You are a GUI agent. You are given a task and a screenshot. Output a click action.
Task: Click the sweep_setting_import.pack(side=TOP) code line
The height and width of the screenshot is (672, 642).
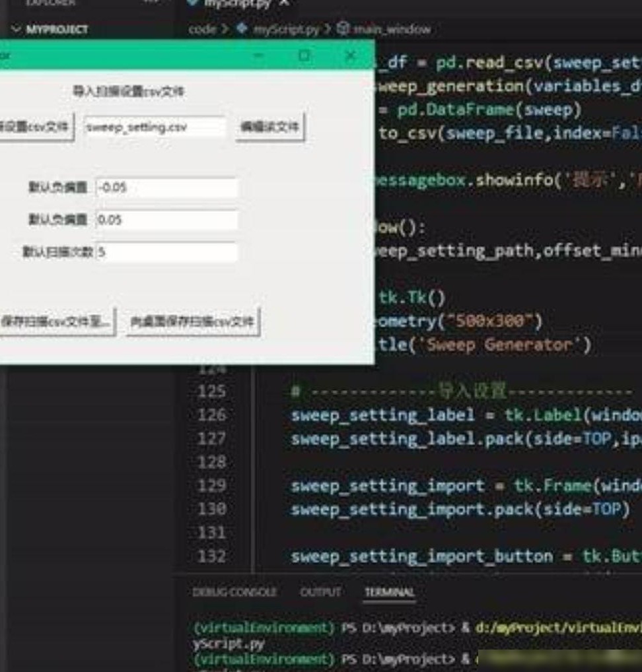coord(460,510)
